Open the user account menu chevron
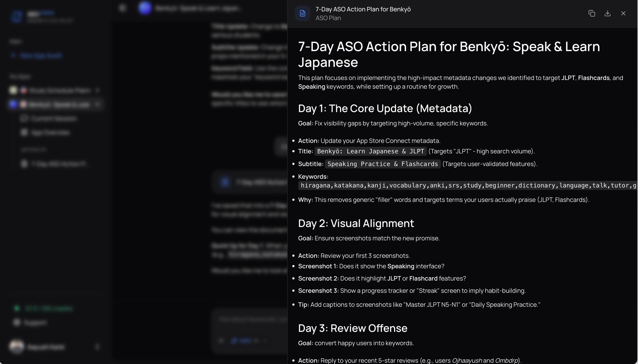The height and width of the screenshot is (364, 638). (97, 347)
